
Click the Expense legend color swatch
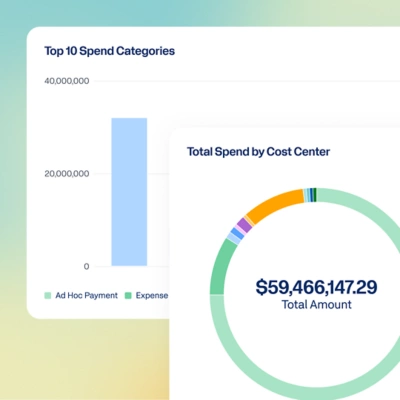(x=128, y=296)
